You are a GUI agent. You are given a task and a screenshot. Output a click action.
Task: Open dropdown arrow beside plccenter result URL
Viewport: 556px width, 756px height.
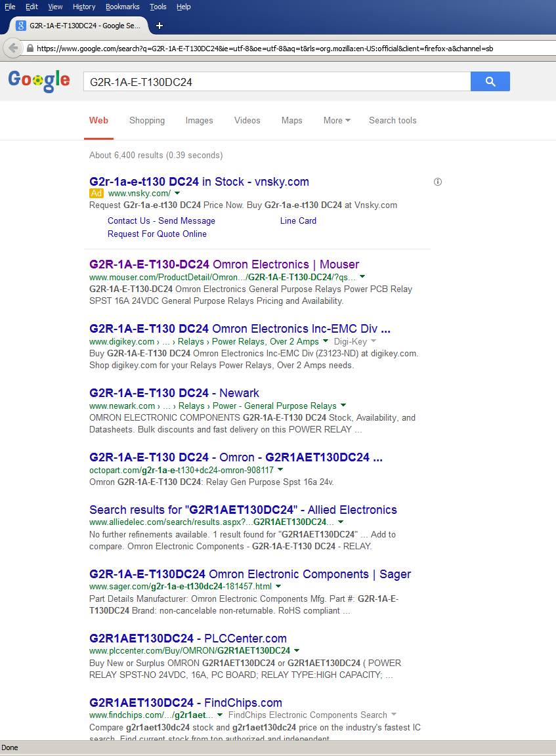pos(297,650)
